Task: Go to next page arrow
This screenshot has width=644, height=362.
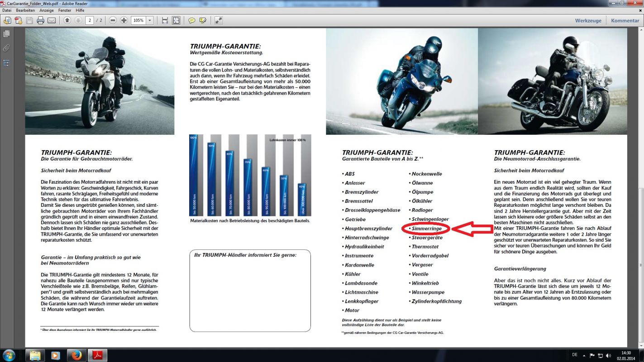Action: pos(78,20)
